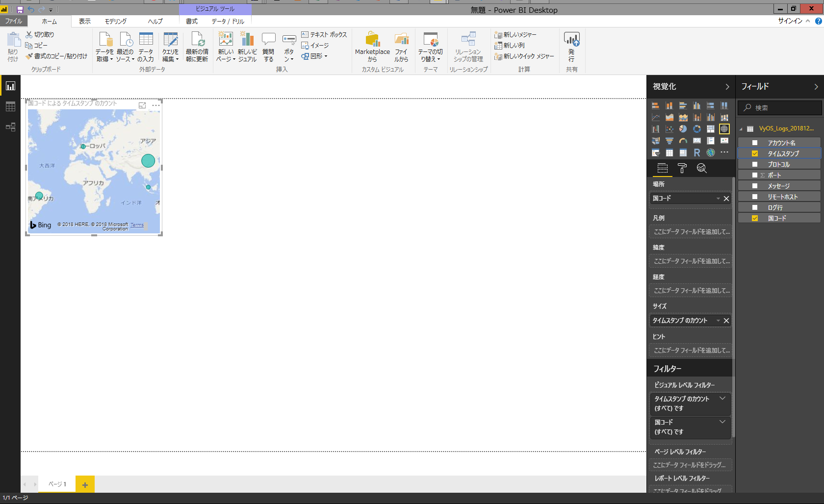Pick the stacked area chart visual
The image size is (824, 504).
point(683,117)
